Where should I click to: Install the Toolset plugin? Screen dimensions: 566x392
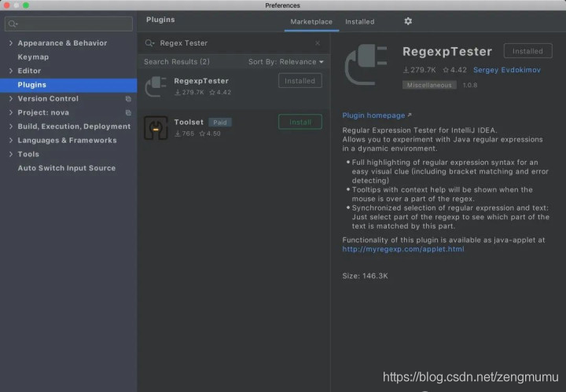click(300, 122)
